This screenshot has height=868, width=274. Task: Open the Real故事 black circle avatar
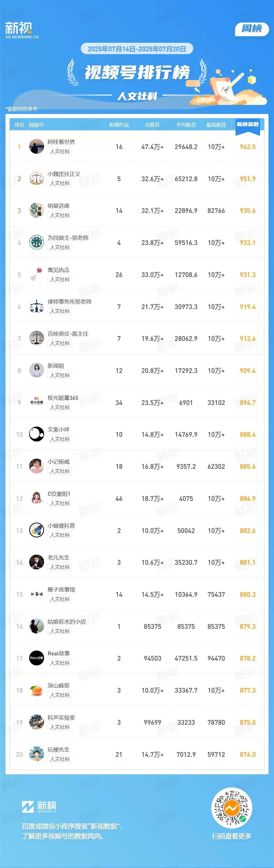click(x=36, y=658)
